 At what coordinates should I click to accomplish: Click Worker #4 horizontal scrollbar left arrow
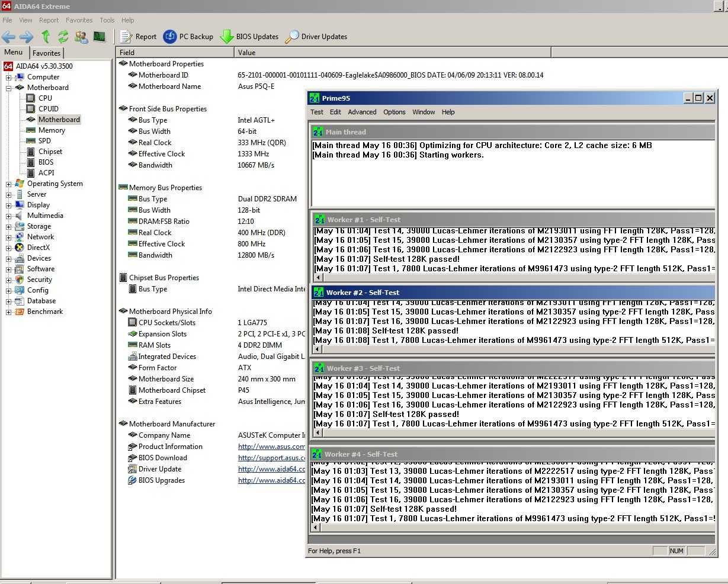tap(316, 527)
